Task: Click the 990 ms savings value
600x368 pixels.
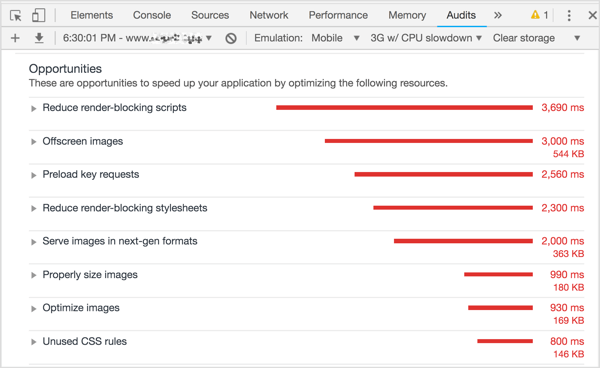Action: point(567,275)
